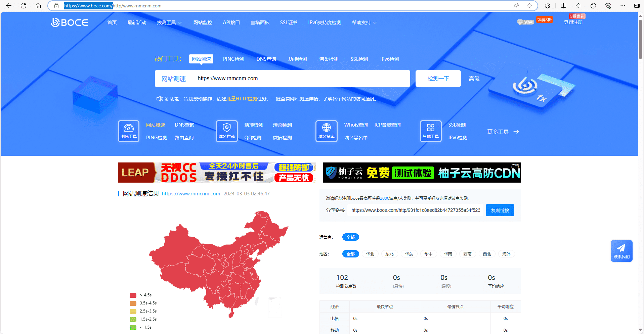The height and width of the screenshot is (334, 644).
Task: Click the BOCE logo
Action: [69, 22]
